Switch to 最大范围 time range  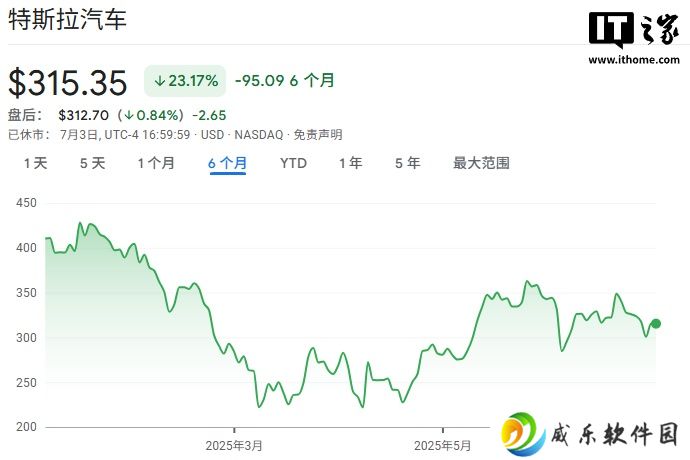tap(481, 163)
